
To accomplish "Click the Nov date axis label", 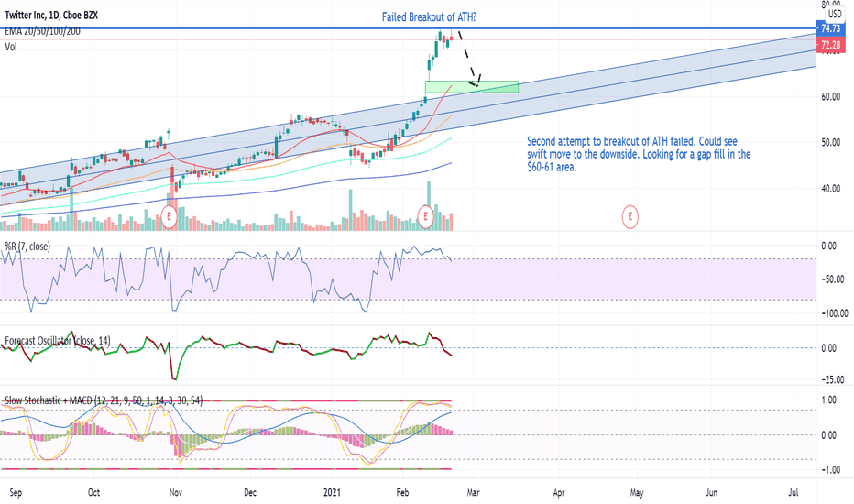I will pos(175,493).
